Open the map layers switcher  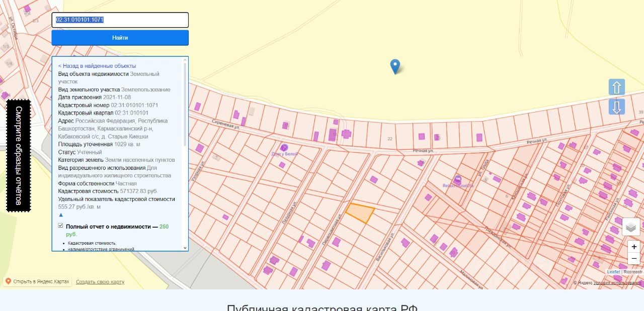(631, 227)
